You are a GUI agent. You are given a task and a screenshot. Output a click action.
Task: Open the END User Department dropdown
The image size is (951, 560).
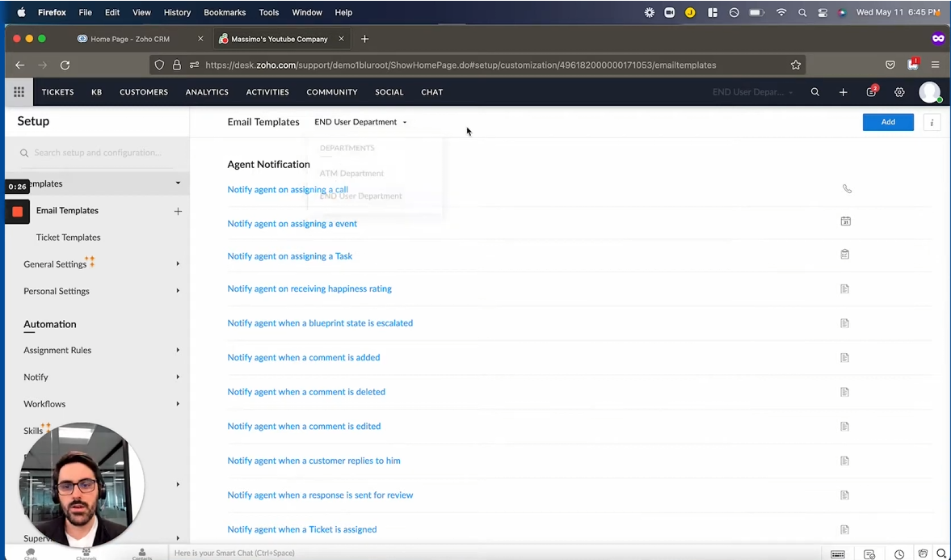(x=360, y=122)
